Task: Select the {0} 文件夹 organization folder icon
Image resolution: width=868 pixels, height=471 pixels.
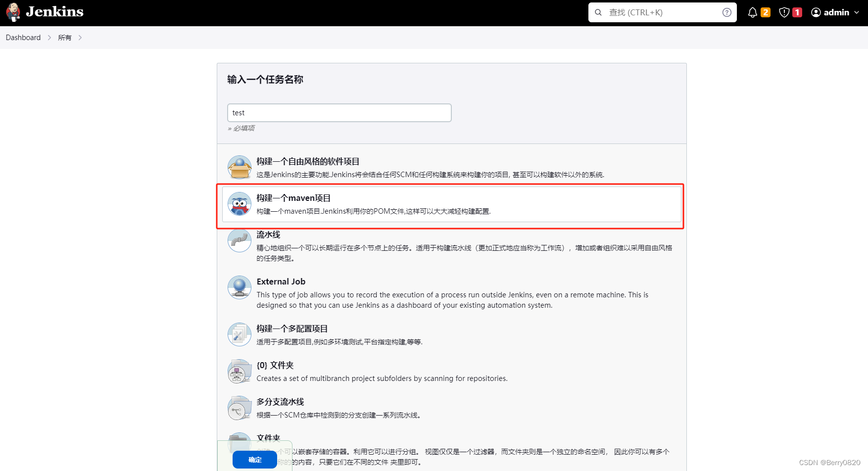Action: 240,371
